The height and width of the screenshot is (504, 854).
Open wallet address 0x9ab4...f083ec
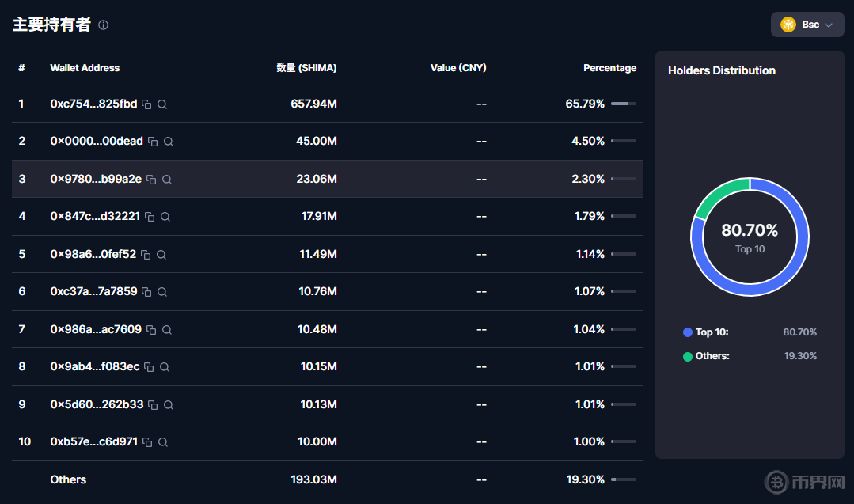point(95,367)
